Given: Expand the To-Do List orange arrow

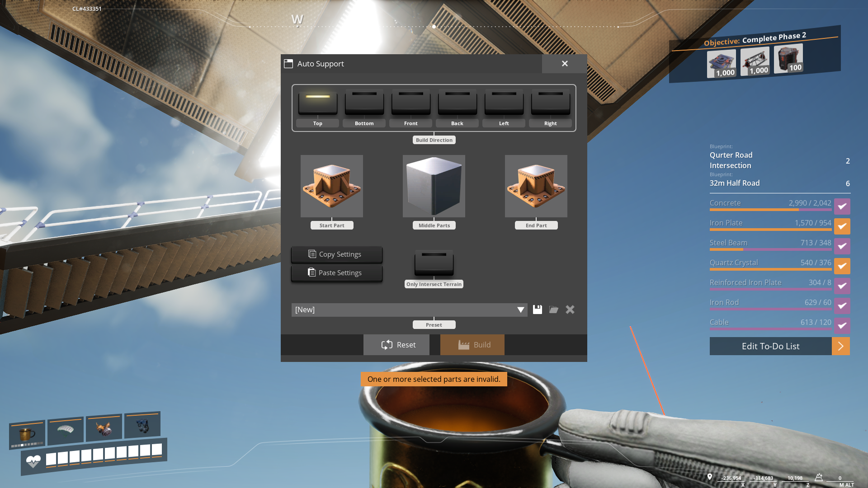Looking at the screenshot, I should [x=840, y=346].
